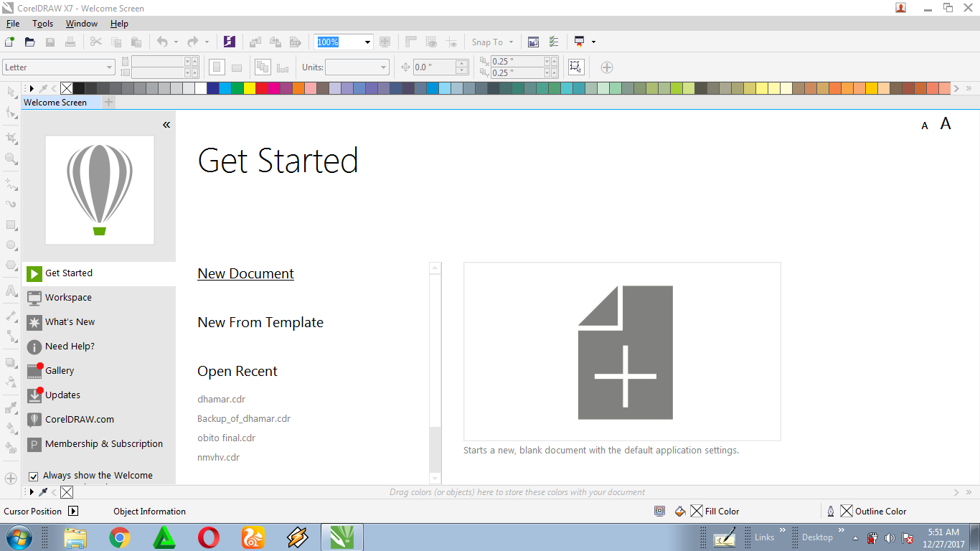
Task: Click the nudge distance 0.0 field
Action: point(434,67)
